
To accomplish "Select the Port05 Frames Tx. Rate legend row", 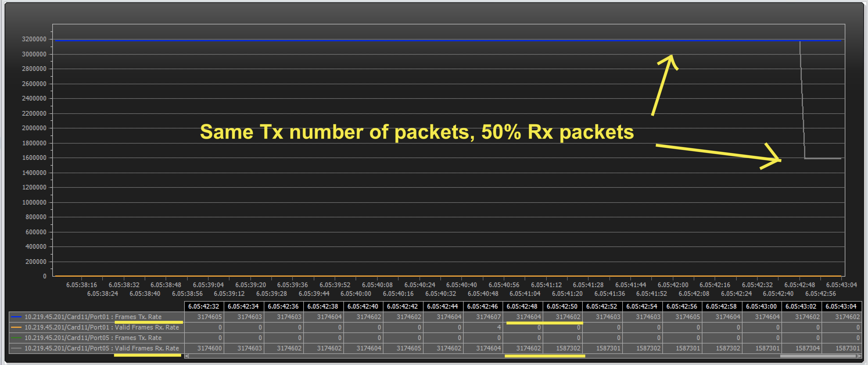I will click(96, 338).
